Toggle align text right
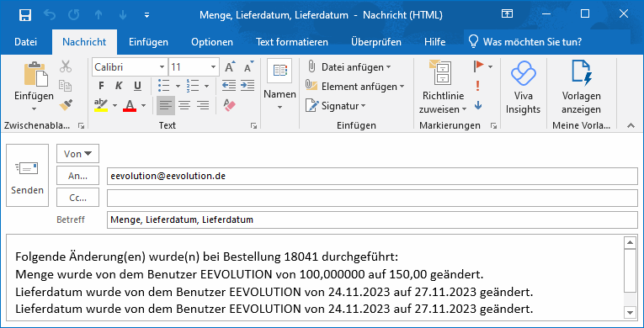 point(203,105)
